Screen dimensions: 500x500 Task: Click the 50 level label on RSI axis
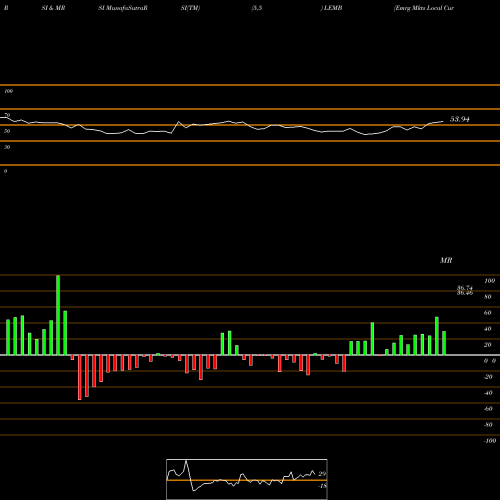(7, 131)
